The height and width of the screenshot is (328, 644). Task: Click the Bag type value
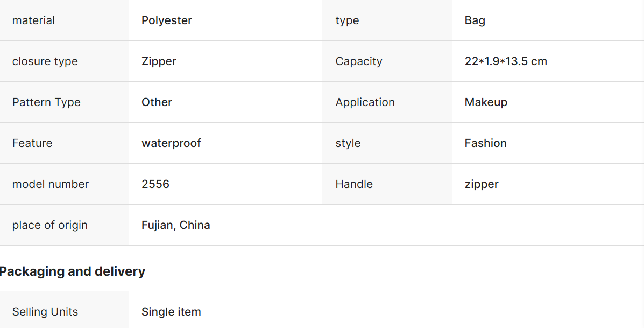pos(475,20)
